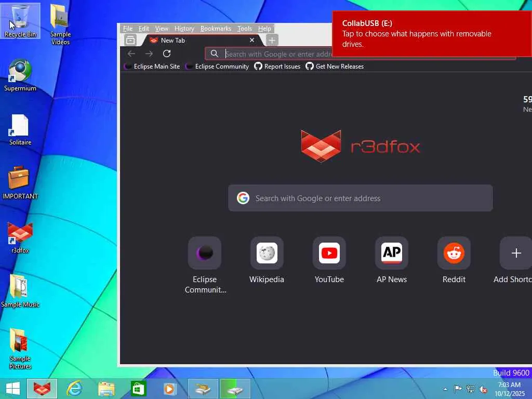Click the browser Forward arrow
Viewport: 532px width, 399px height.
tap(149, 54)
